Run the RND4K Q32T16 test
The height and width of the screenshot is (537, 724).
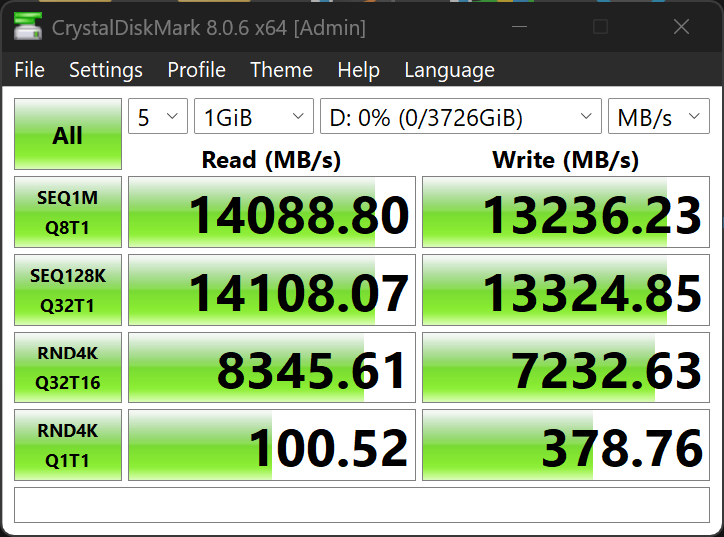(68, 368)
